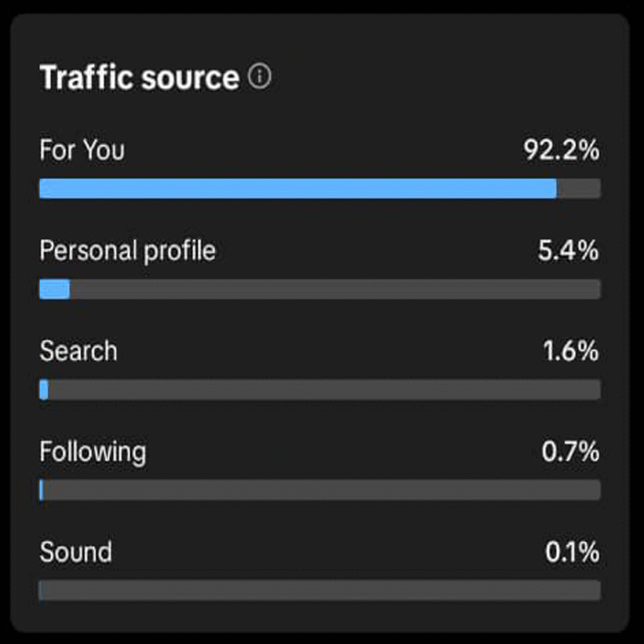Image resolution: width=644 pixels, height=644 pixels.
Task: Click the Personal profile blue bar fill
Action: pyautogui.click(x=55, y=289)
